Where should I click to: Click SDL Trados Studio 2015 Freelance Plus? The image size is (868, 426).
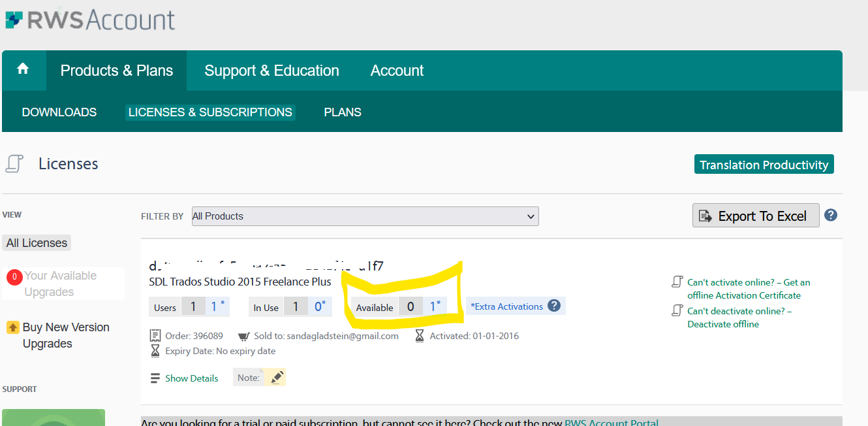tap(240, 282)
